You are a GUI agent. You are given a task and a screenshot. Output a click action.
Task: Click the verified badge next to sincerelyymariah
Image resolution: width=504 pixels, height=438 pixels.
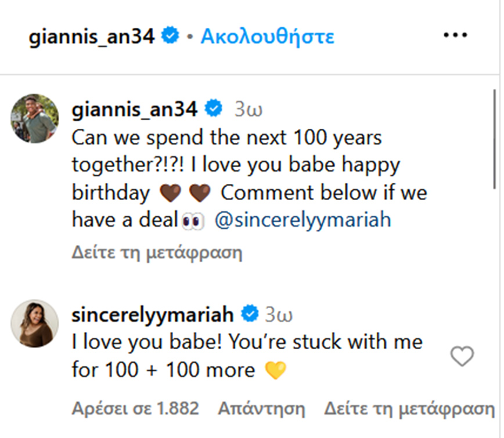250,314
